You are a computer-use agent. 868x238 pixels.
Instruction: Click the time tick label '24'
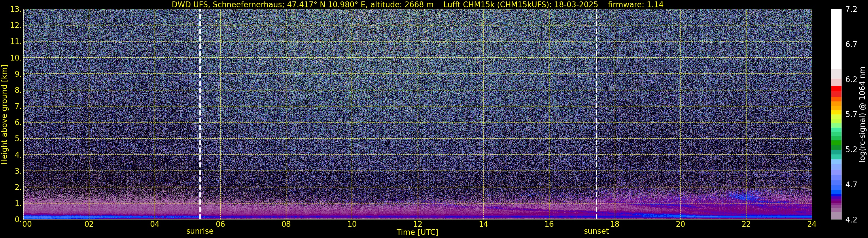[x=812, y=224]
